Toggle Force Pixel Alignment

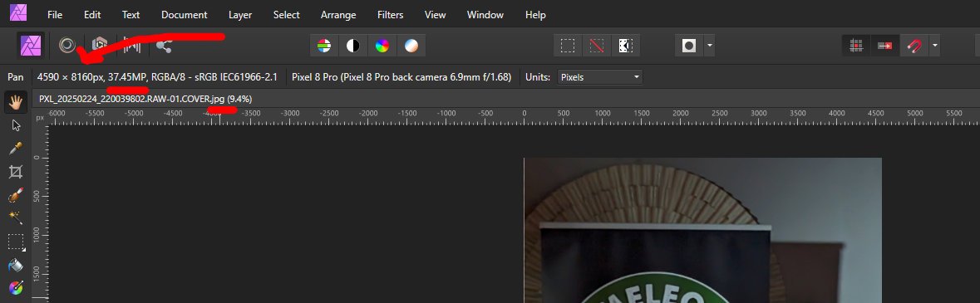856,46
